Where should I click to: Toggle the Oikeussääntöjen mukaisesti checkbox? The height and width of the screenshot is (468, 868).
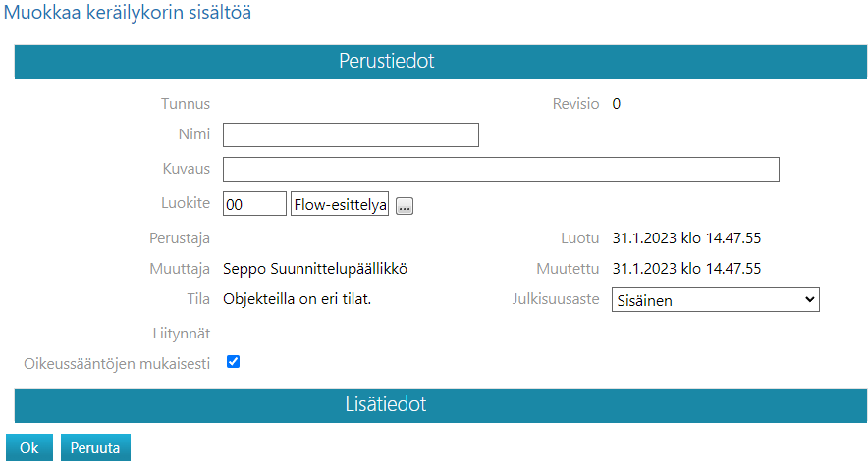(233, 362)
